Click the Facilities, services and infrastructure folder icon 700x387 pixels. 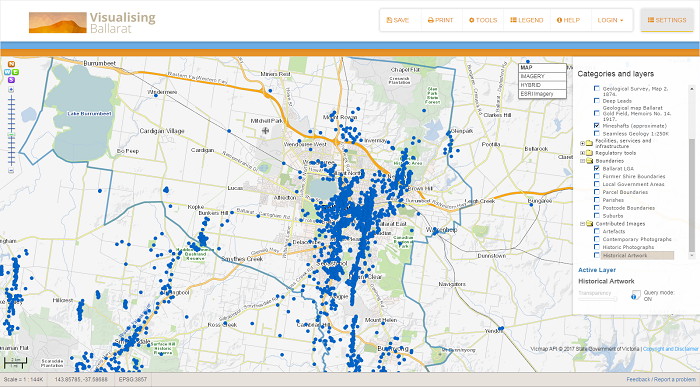[589, 143]
